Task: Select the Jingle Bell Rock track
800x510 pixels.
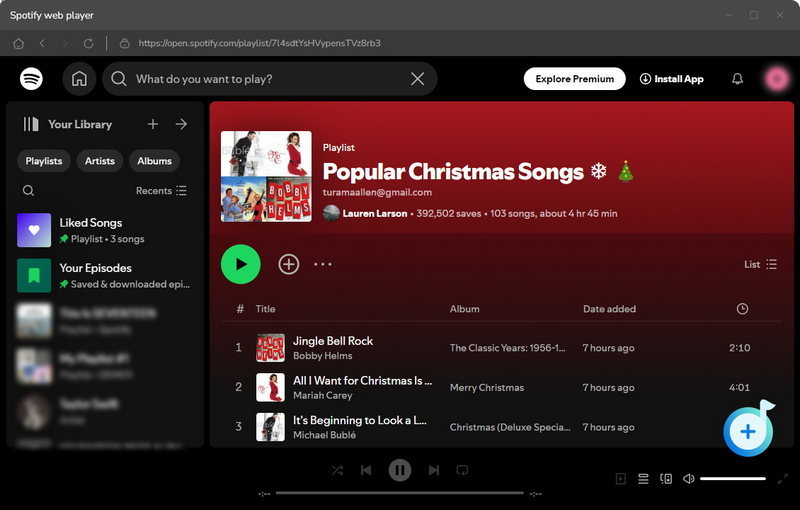Action: (x=333, y=341)
